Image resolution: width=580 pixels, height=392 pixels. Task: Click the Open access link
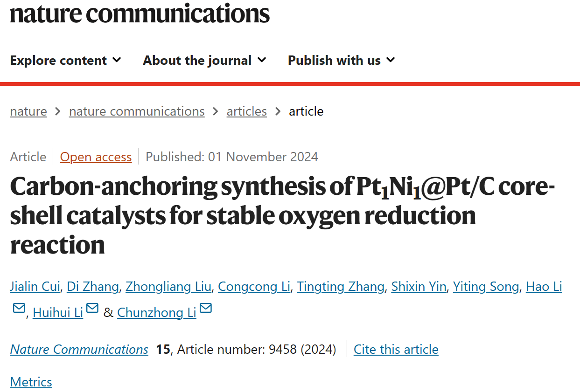(x=96, y=157)
